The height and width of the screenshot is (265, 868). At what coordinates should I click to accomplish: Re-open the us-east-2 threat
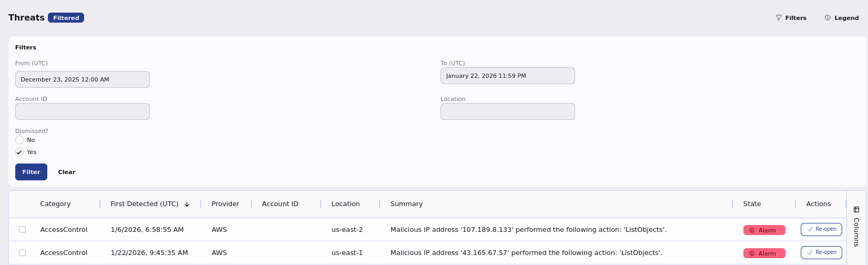pos(821,230)
